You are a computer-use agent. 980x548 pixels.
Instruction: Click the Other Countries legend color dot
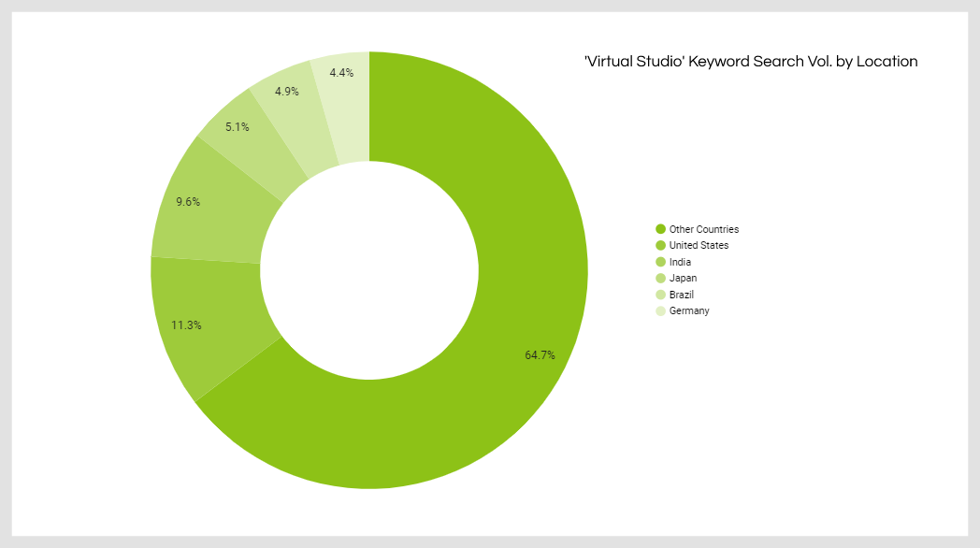(x=660, y=229)
